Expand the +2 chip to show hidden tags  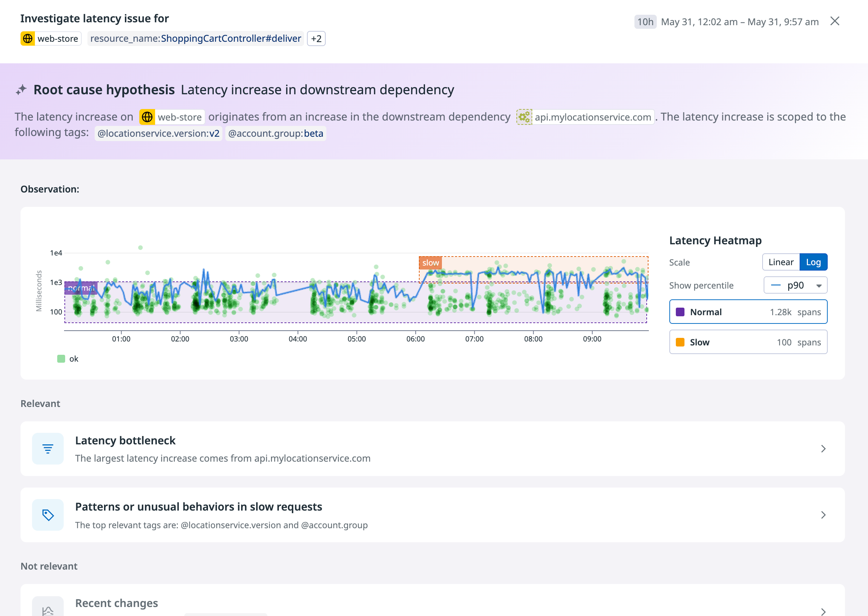[316, 38]
